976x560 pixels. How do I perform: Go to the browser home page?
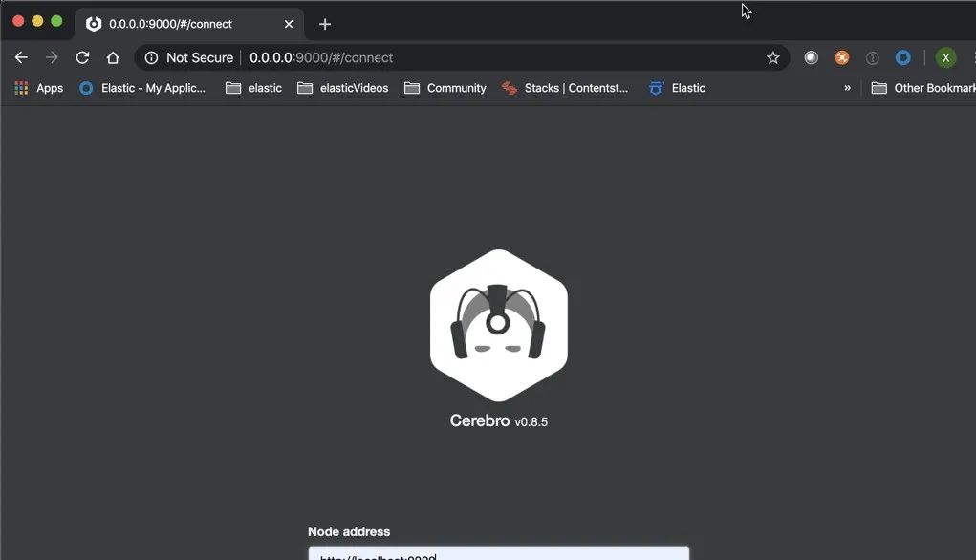pyautogui.click(x=113, y=57)
